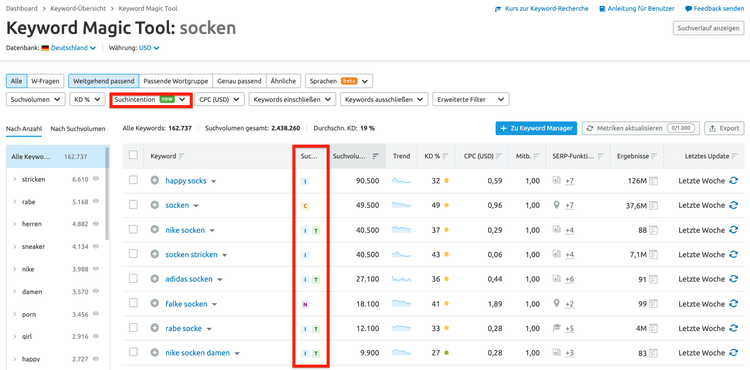Select the 'Alle' question filter tab
The height and width of the screenshot is (370, 750).
[x=16, y=81]
